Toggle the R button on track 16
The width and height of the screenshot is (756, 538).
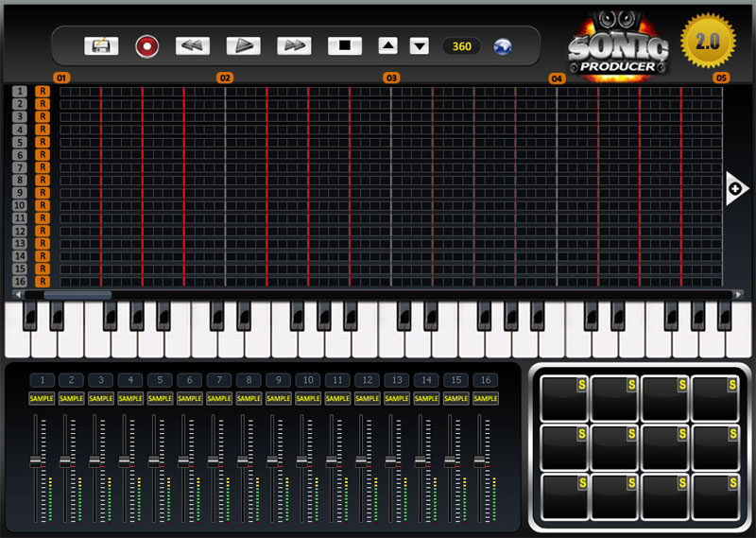[x=43, y=281]
